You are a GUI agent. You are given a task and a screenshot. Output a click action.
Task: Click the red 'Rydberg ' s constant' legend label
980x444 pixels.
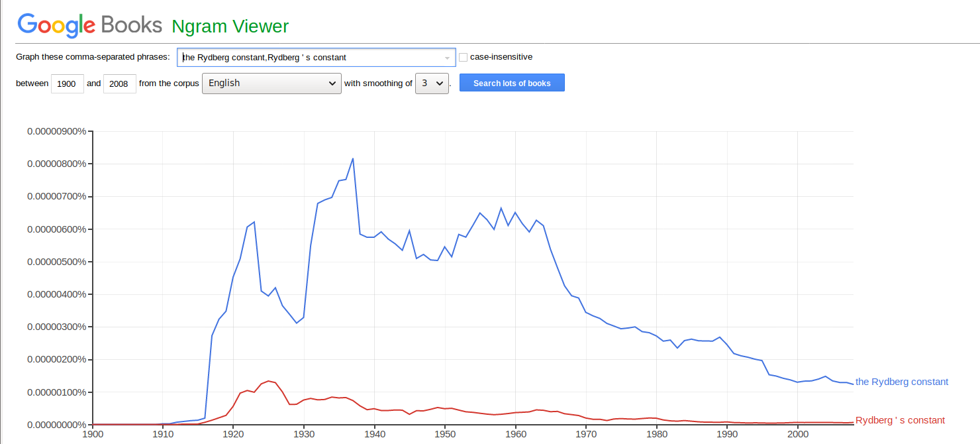[x=900, y=420]
